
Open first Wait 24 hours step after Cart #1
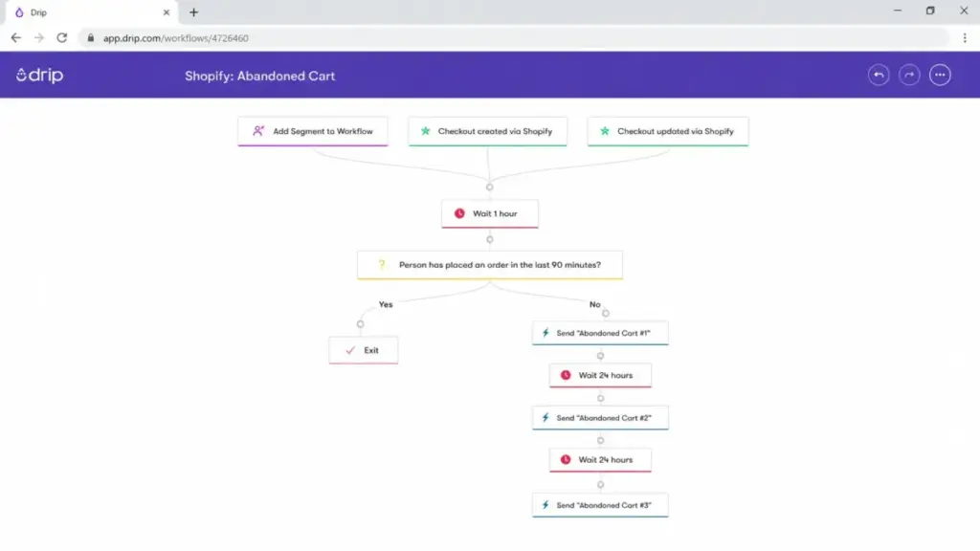pos(600,375)
